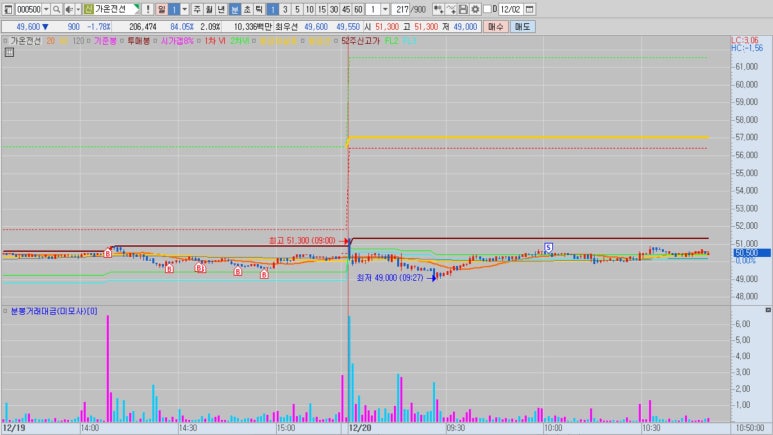Click the speaker sound icon
Screen dimensions: 773x435
(69, 9)
